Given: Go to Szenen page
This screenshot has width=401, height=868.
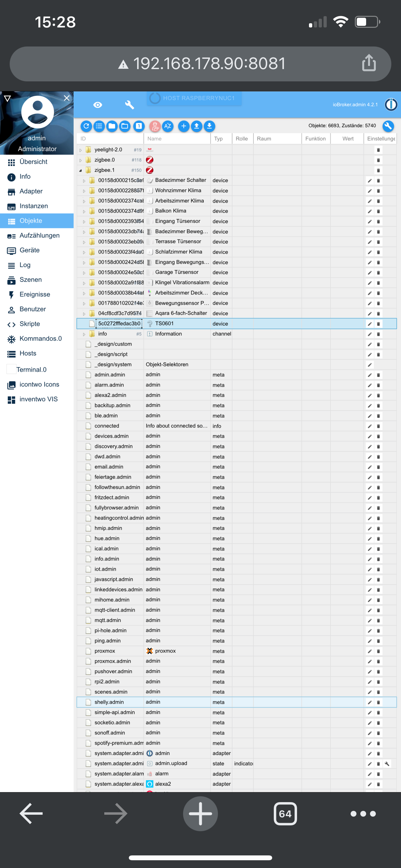Looking at the screenshot, I should tap(37, 280).
